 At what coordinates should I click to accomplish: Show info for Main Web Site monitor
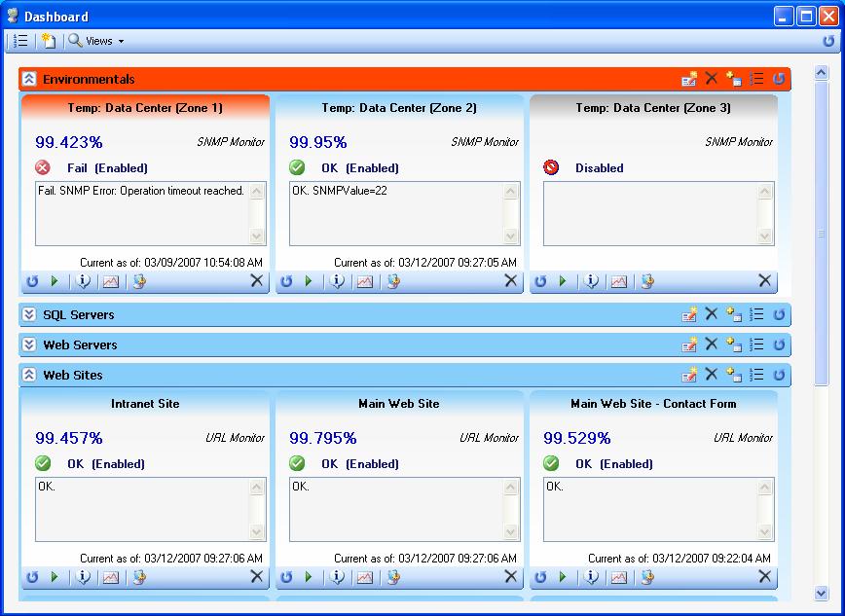[338, 577]
